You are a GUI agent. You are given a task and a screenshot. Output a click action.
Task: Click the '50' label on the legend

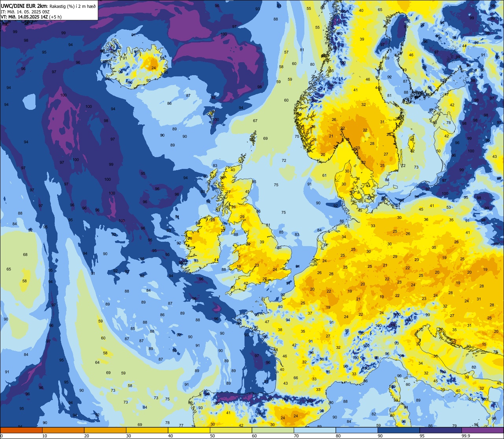pos(213,436)
